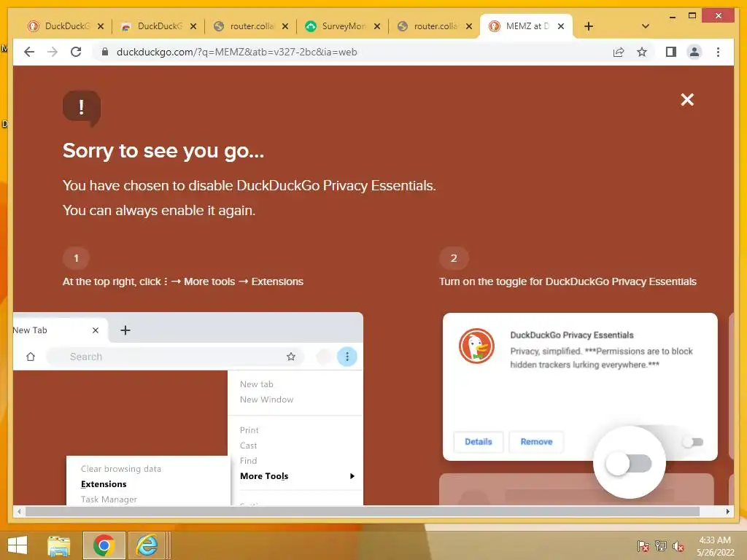
Task: Open the Action Center flag in tray
Action: coord(643,545)
